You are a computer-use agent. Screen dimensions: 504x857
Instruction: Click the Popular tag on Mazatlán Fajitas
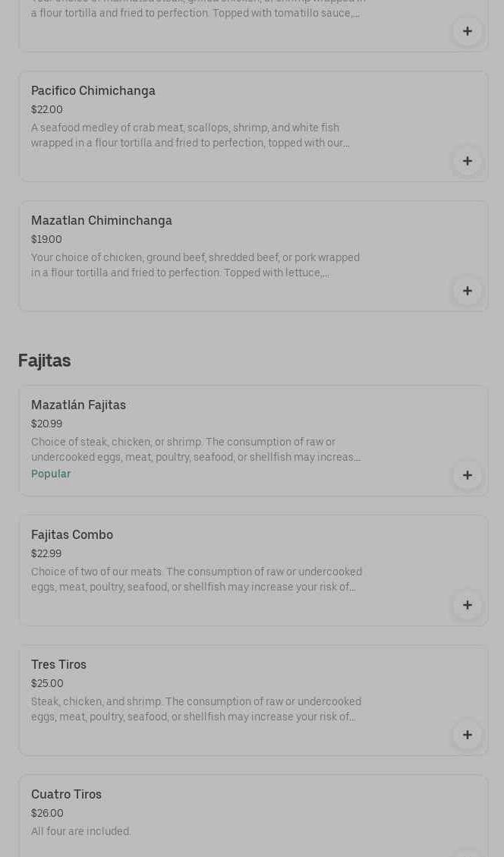tap(51, 474)
